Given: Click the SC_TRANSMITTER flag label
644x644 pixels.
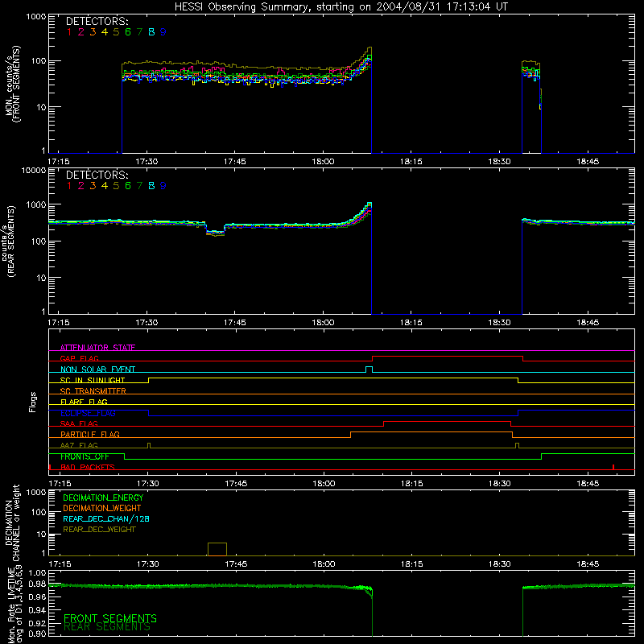Looking at the screenshot, I should tap(93, 390).
